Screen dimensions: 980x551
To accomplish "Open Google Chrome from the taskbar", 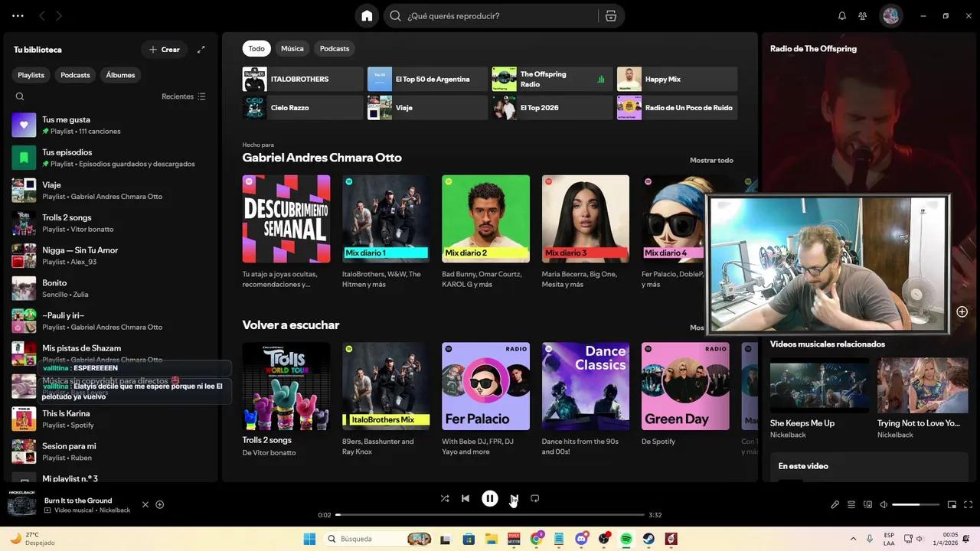I will pyautogui.click(x=536, y=539).
